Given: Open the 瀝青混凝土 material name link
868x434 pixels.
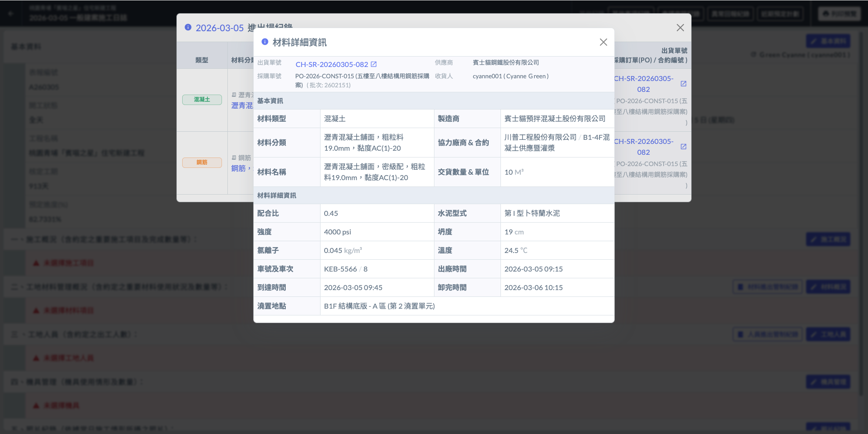Looking at the screenshot, I should [x=242, y=105].
